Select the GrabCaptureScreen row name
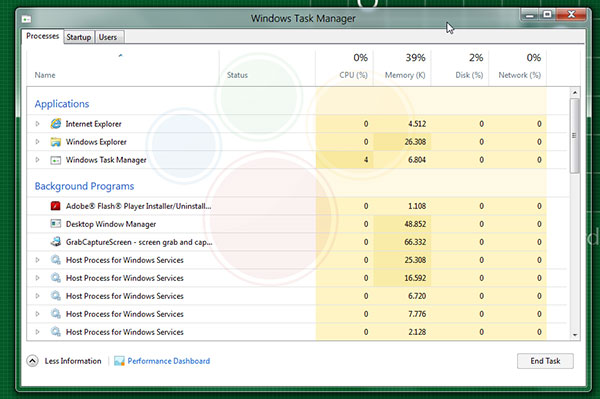 pyautogui.click(x=139, y=242)
